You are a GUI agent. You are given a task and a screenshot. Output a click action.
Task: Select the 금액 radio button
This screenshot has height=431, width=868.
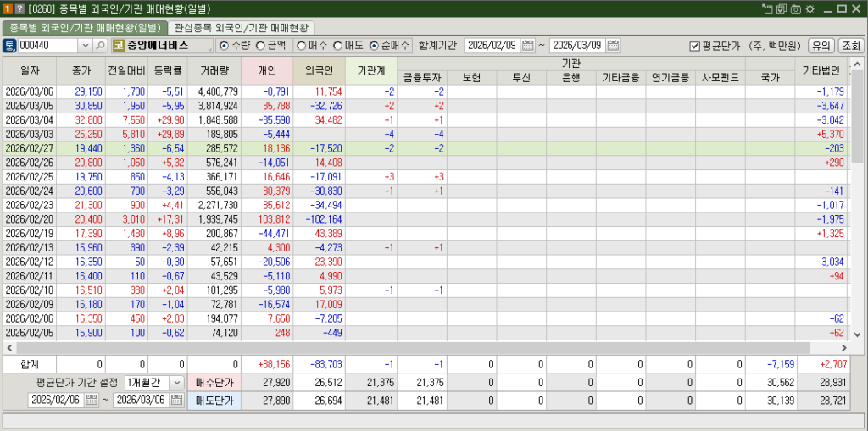(x=261, y=45)
